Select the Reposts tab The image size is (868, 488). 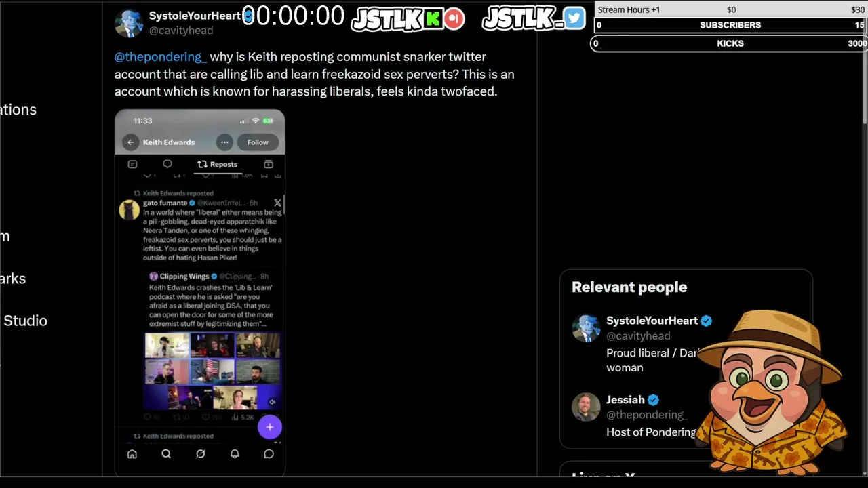coord(217,164)
